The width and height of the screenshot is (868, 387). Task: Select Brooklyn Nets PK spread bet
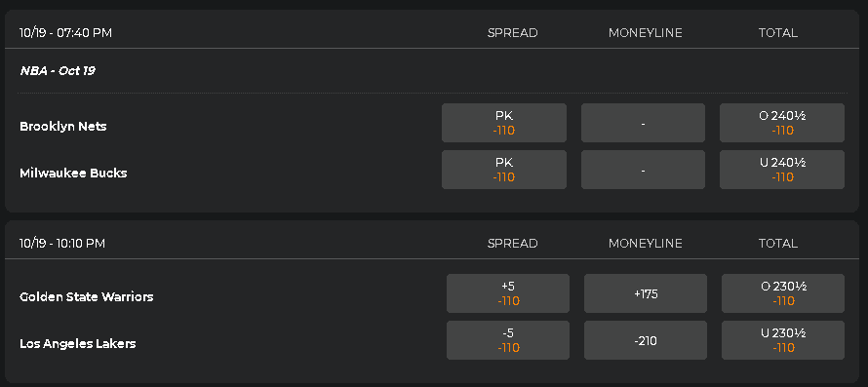(x=504, y=123)
